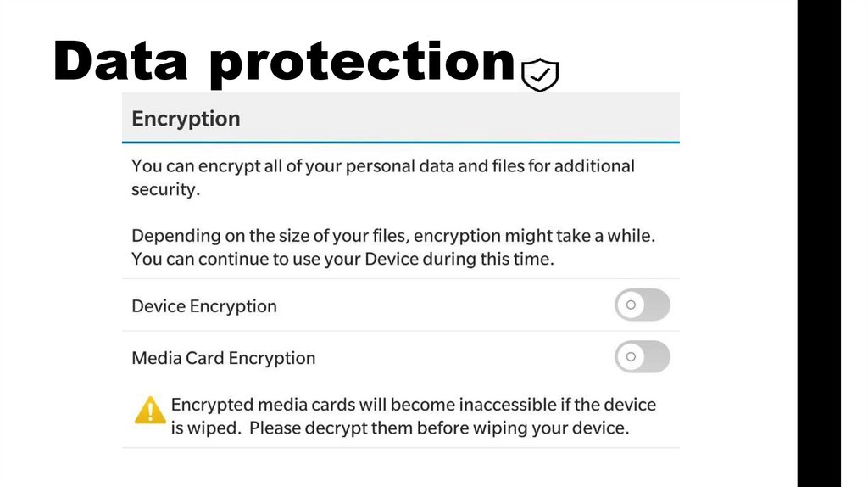Select the Device Encryption row label
868x487 pixels.
204,306
